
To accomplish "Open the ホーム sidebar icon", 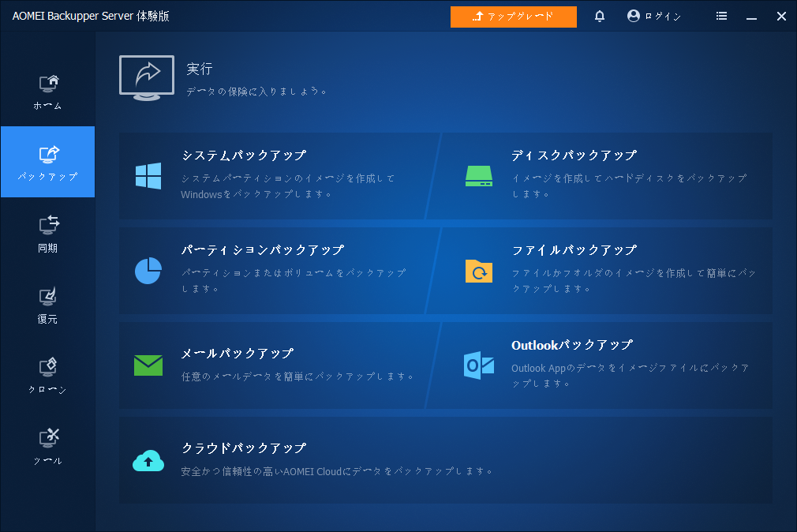I will 48,84.
